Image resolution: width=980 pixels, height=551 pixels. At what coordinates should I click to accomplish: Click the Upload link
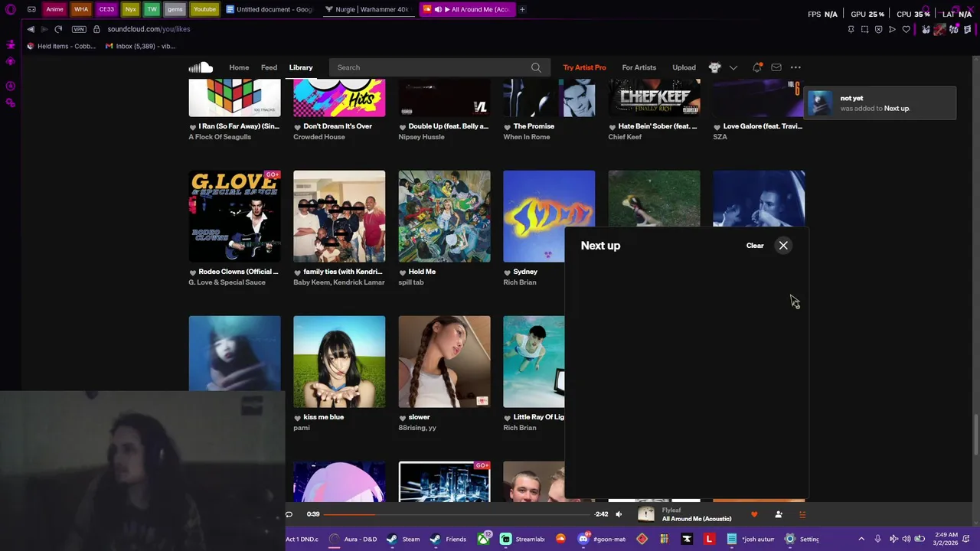(x=684, y=67)
